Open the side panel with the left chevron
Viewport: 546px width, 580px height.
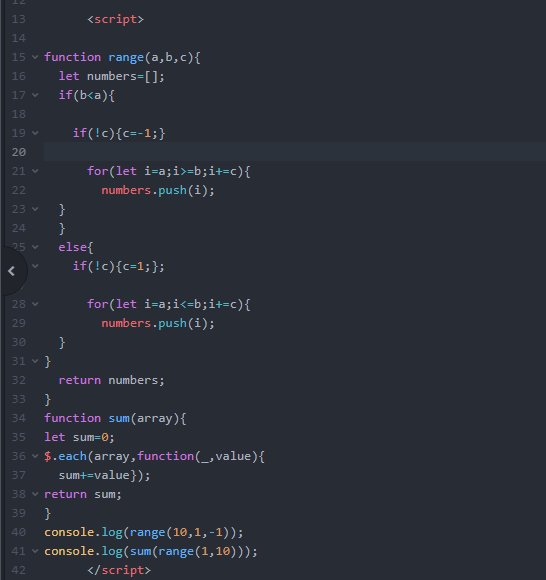(11, 271)
